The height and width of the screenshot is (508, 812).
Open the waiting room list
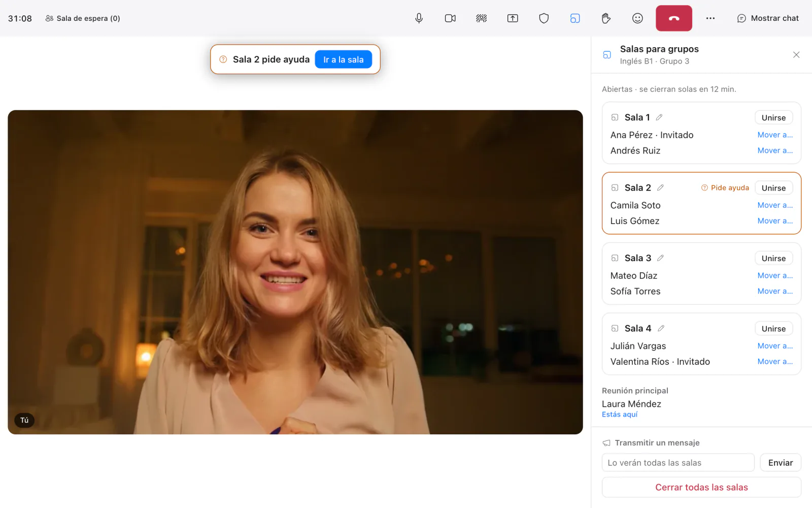point(83,18)
